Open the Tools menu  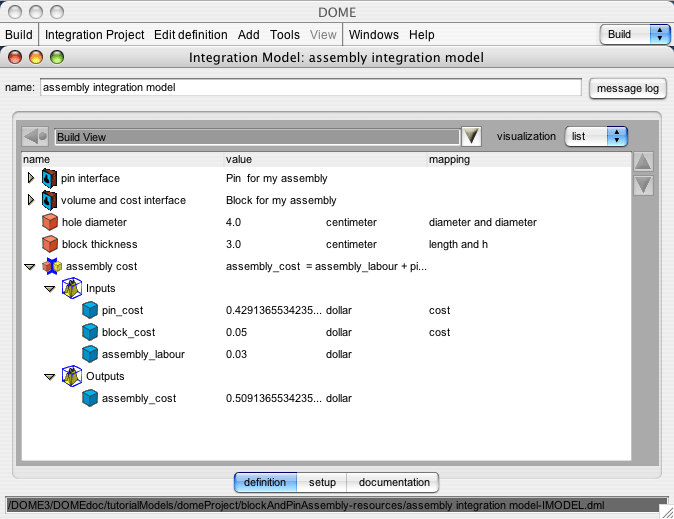click(x=285, y=34)
